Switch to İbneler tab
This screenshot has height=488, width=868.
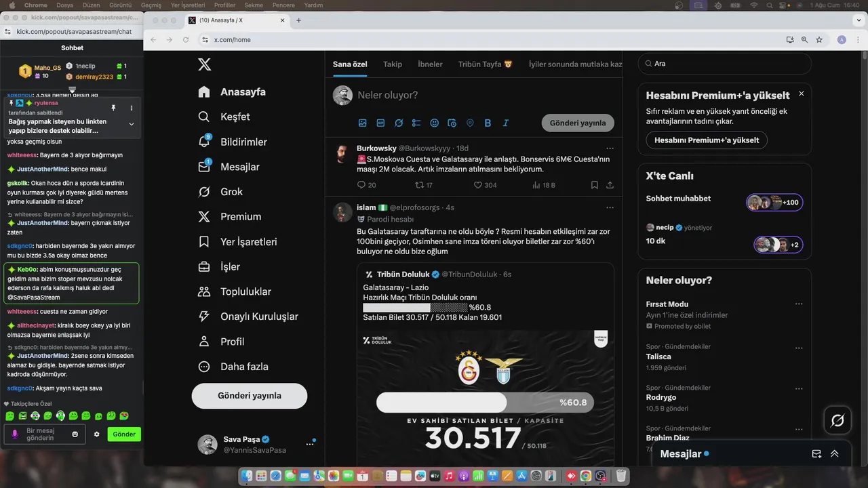[430, 64]
